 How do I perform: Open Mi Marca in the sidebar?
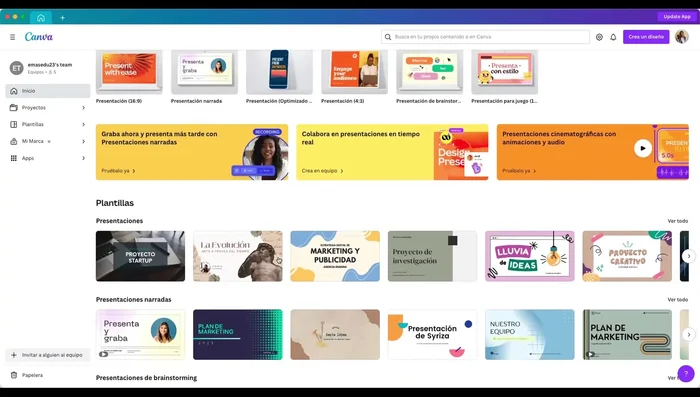click(x=48, y=141)
